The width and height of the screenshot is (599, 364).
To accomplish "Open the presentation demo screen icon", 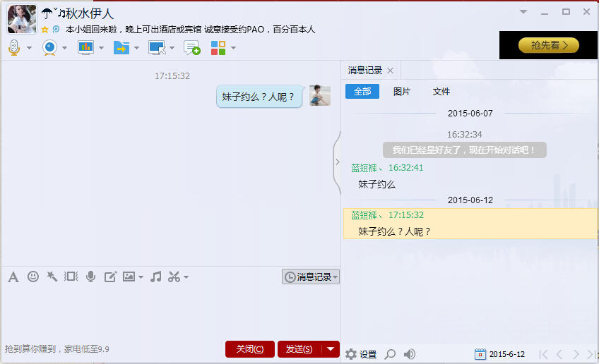I will (x=85, y=48).
